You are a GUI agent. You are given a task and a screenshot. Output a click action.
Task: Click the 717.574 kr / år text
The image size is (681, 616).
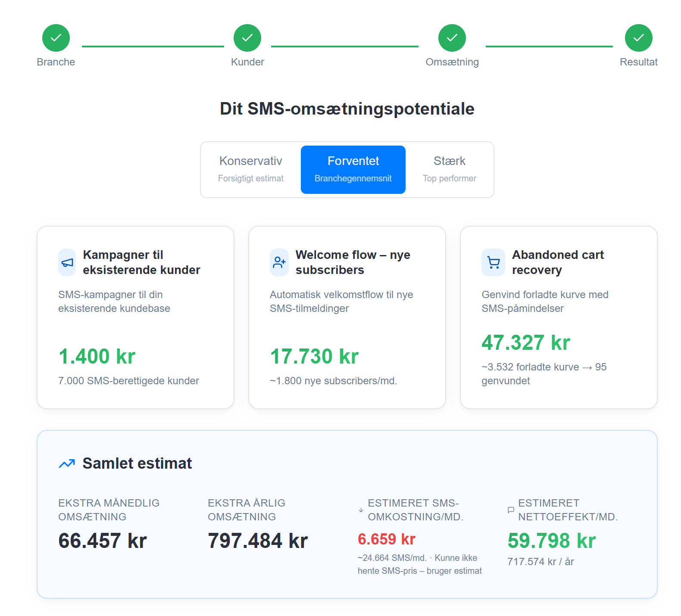pyautogui.click(x=540, y=562)
